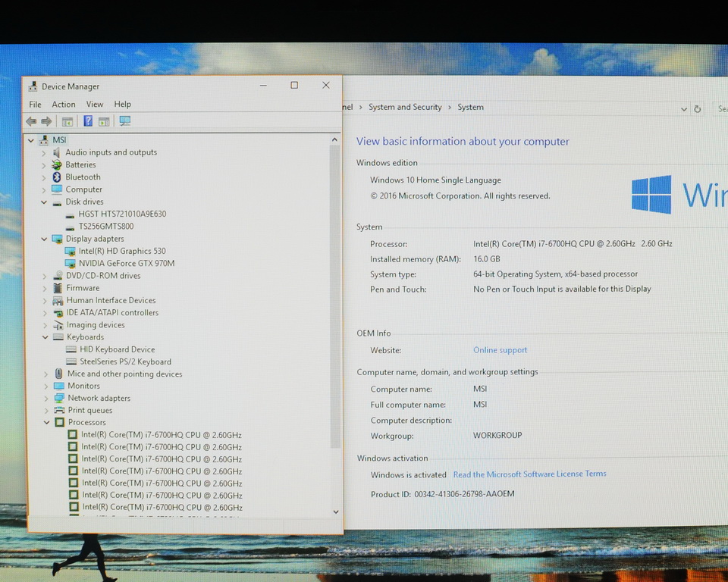Open the Help menu
The height and width of the screenshot is (582, 728).
[x=123, y=105]
